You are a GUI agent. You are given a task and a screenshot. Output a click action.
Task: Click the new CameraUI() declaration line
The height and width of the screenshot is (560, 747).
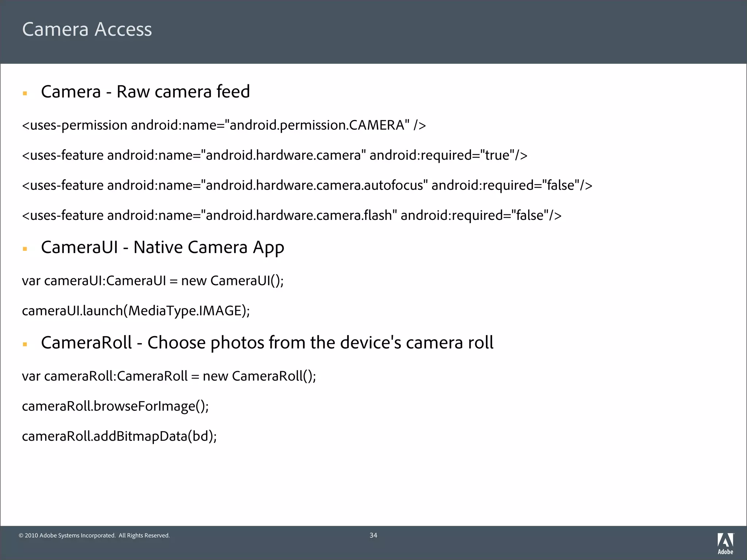[152, 281]
